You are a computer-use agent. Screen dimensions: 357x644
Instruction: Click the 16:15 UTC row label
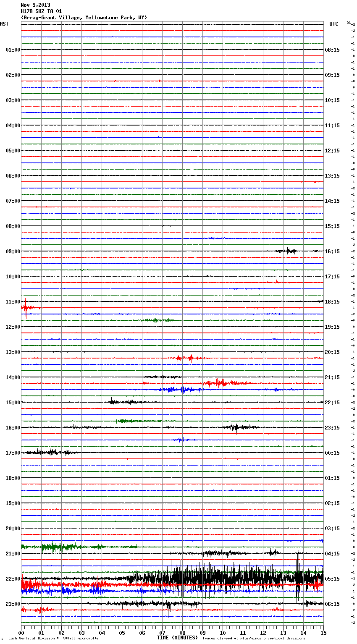tap(332, 251)
